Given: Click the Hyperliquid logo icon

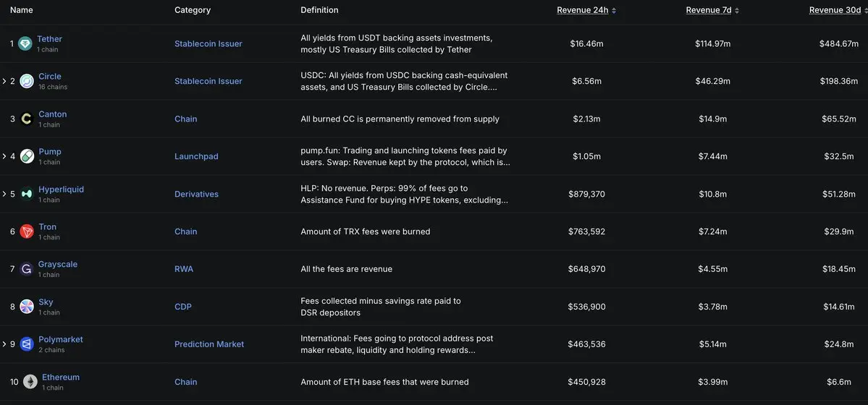Looking at the screenshot, I should pos(27,194).
